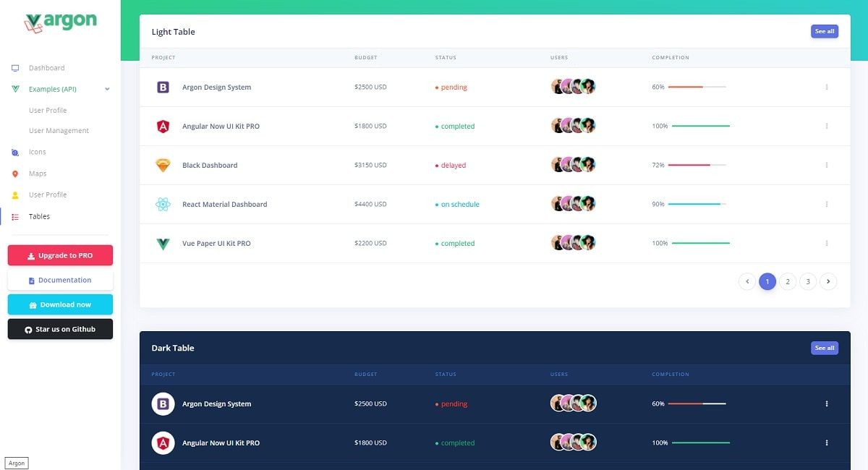Select page 2 in pagination
The height and width of the screenshot is (470, 868).
[x=788, y=282]
